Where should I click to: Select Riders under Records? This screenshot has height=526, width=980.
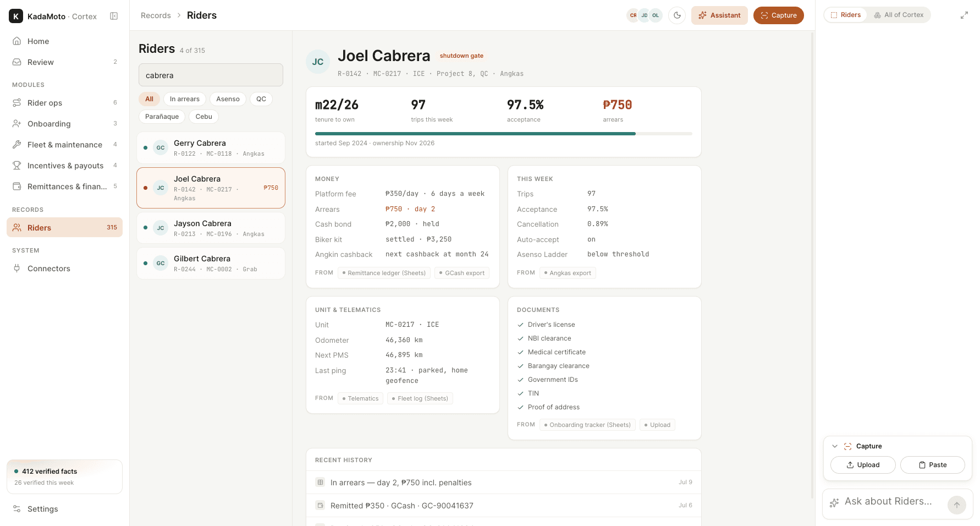click(64, 227)
